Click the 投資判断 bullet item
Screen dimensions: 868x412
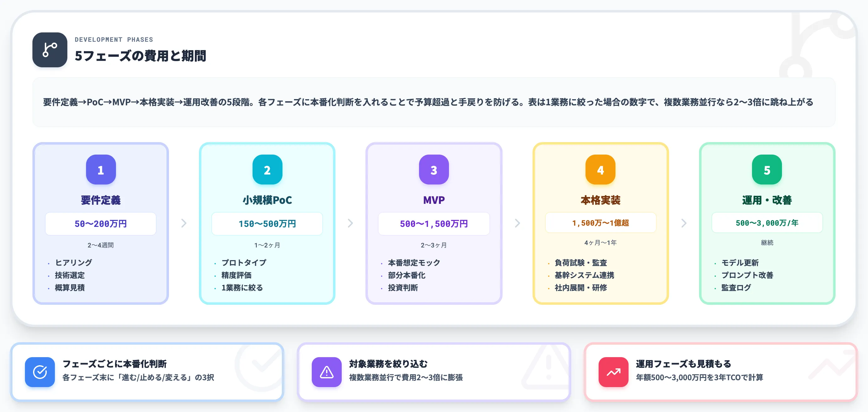(x=403, y=288)
